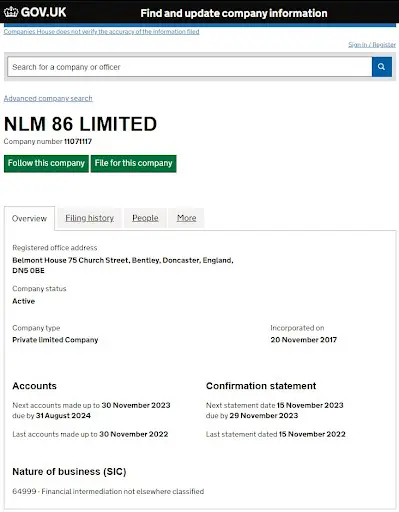
Task: Click the Registered office address label
Action: [x=55, y=248]
